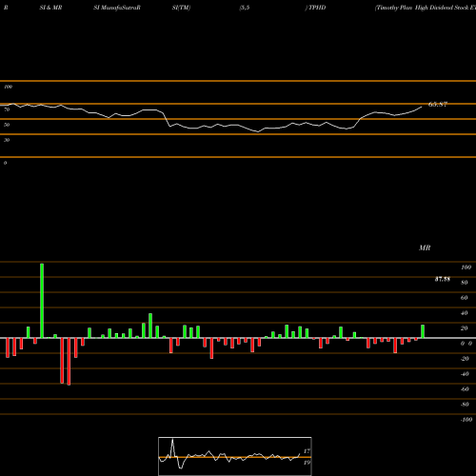Click the MR axis label '-20'

tap(465, 359)
